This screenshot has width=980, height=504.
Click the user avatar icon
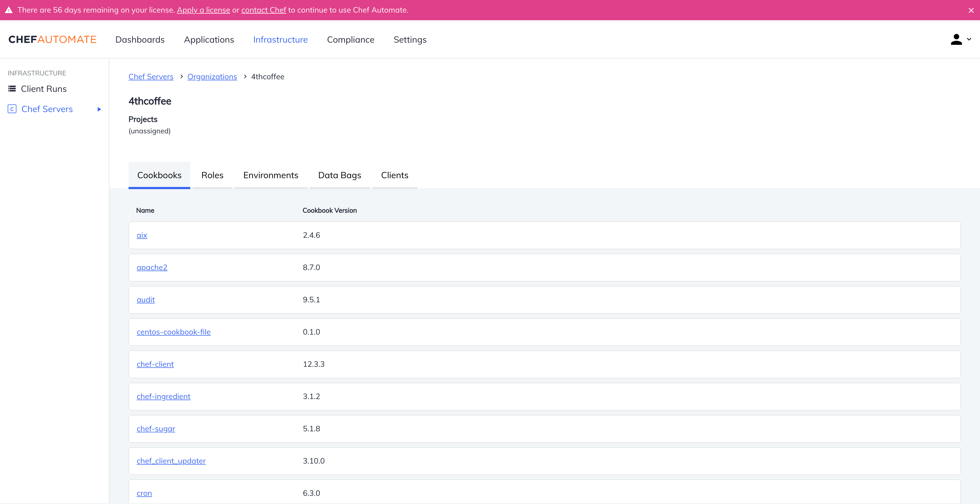[956, 39]
